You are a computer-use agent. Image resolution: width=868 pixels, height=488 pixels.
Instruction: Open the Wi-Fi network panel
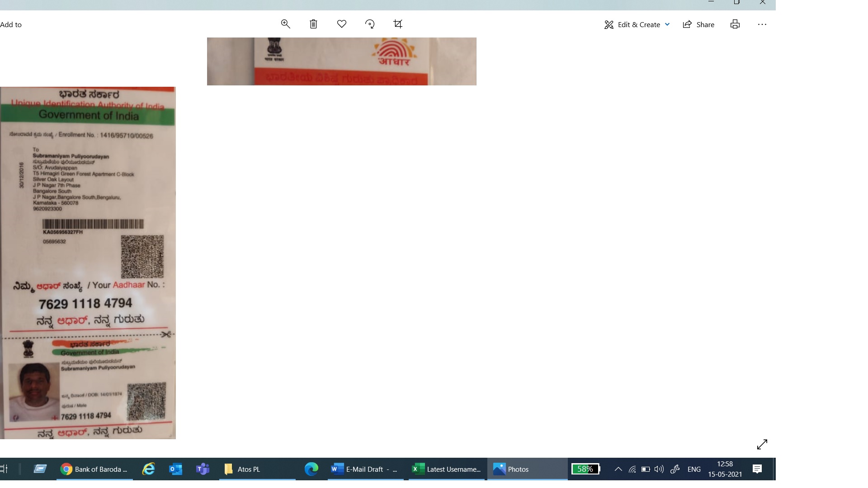click(x=632, y=469)
